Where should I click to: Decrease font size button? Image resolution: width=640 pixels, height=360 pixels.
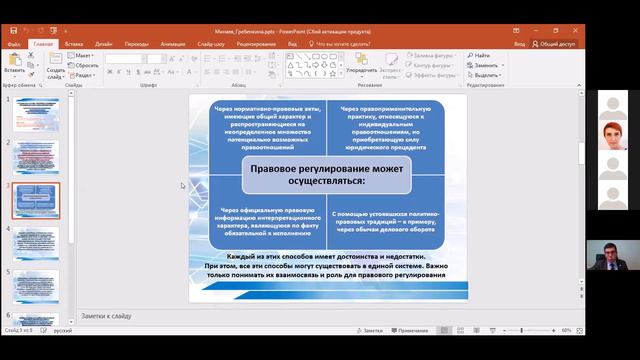click(182, 59)
